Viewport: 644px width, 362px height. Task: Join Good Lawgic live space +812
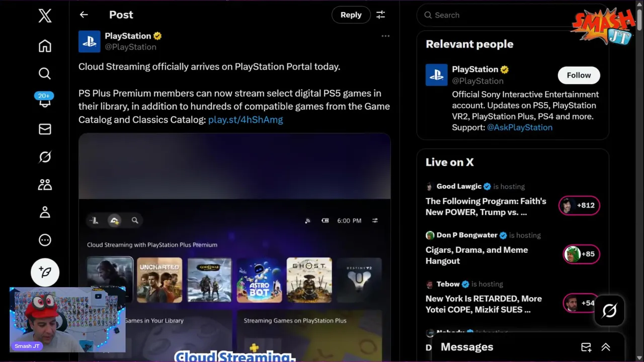579,205
